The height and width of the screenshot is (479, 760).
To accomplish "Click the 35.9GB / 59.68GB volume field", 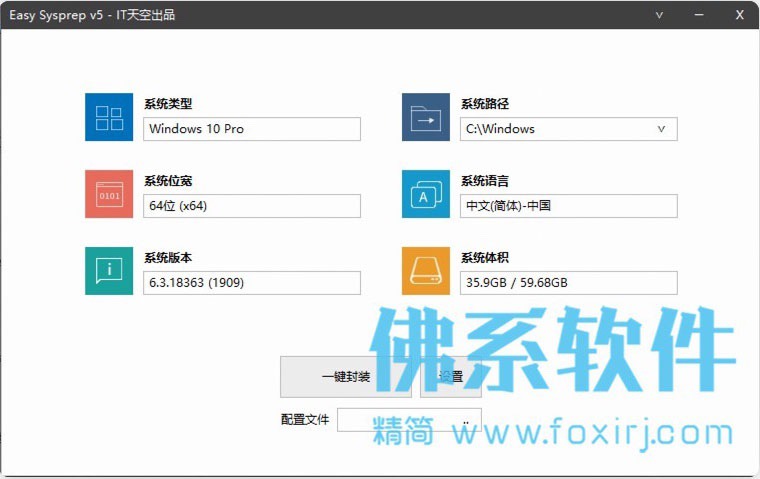I will (569, 283).
